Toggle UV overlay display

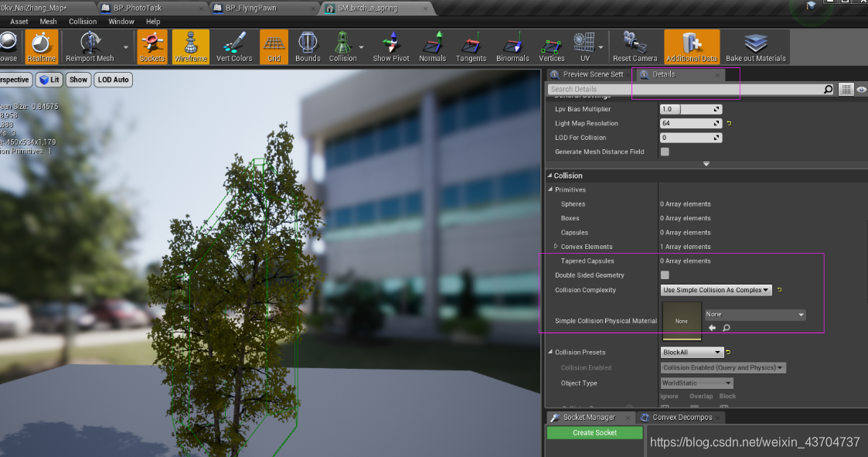click(584, 47)
